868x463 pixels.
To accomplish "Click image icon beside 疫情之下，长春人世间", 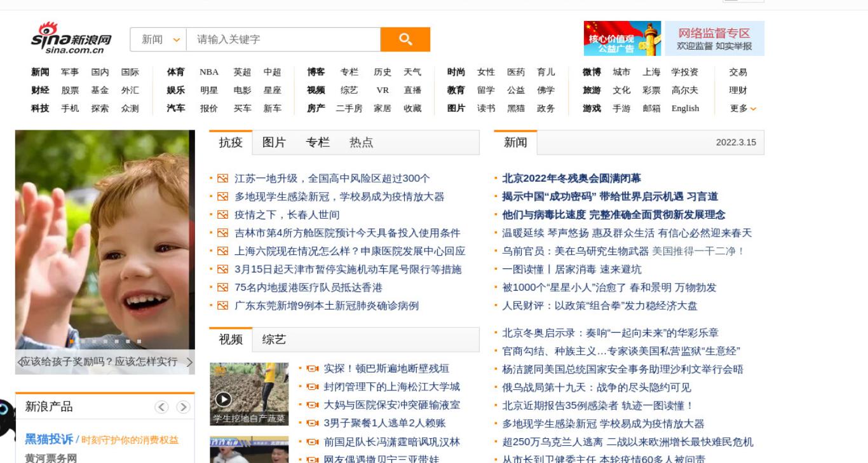I will click(x=222, y=215).
